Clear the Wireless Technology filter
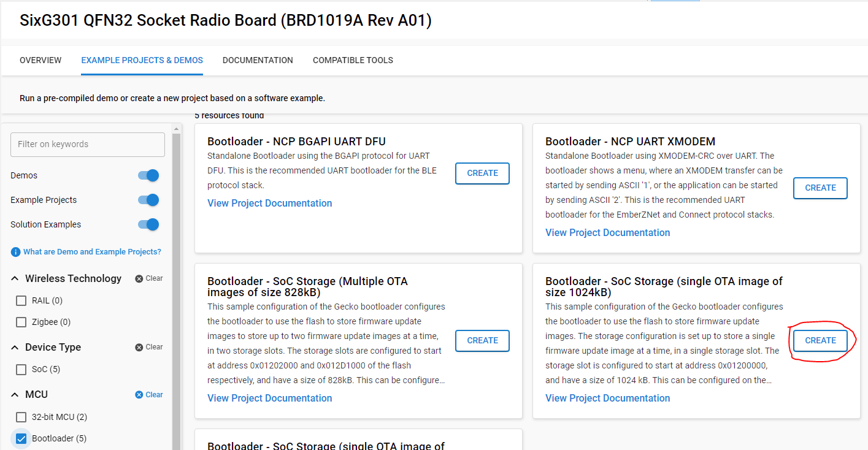Viewport: 868px width, 450px height. [x=149, y=278]
